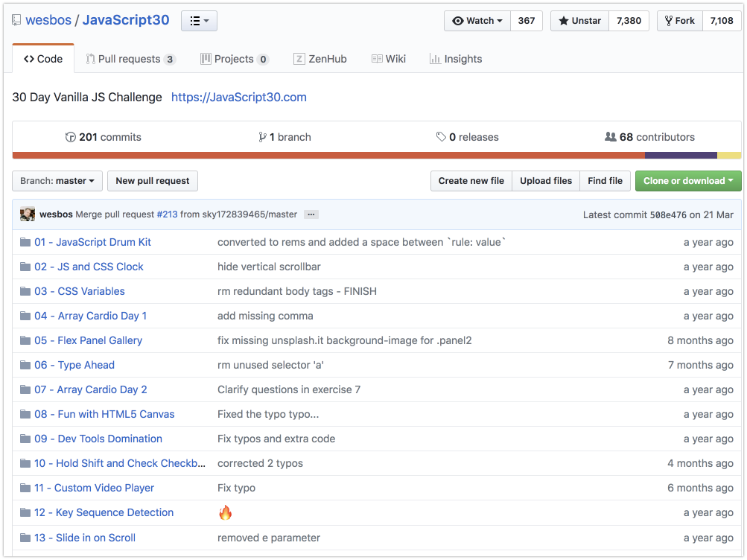Unstar the repository

point(579,20)
